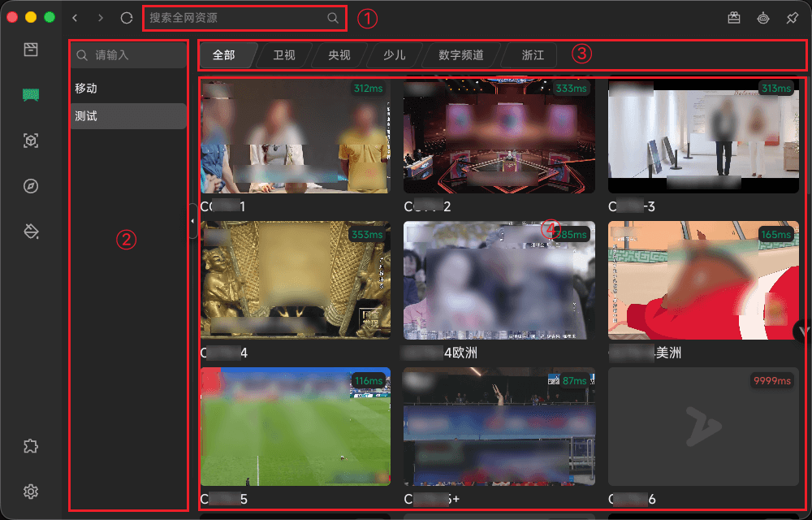Open the settings gear icon
Screen dimensions: 812x520
31,491
